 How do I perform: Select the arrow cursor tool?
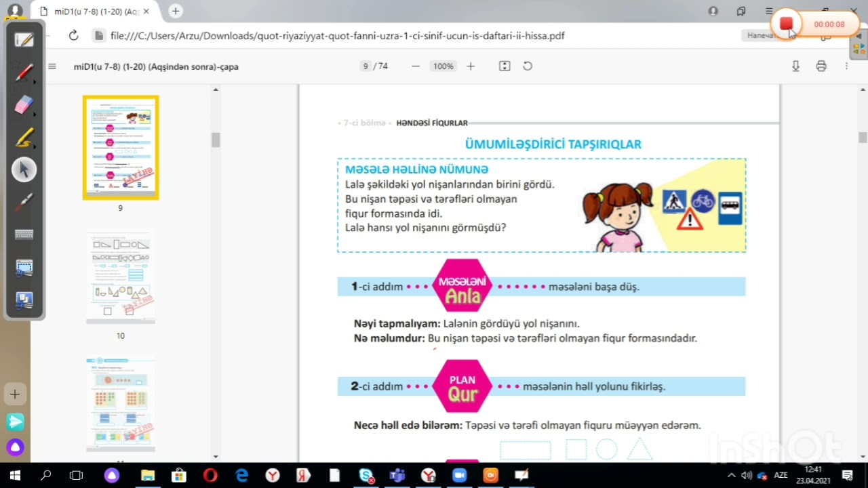coord(24,169)
